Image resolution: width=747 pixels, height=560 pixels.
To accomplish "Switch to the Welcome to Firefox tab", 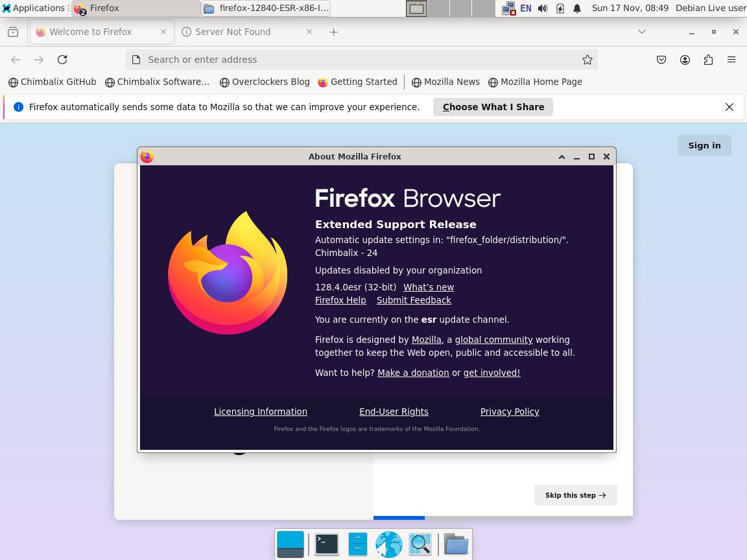I will click(x=101, y=32).
